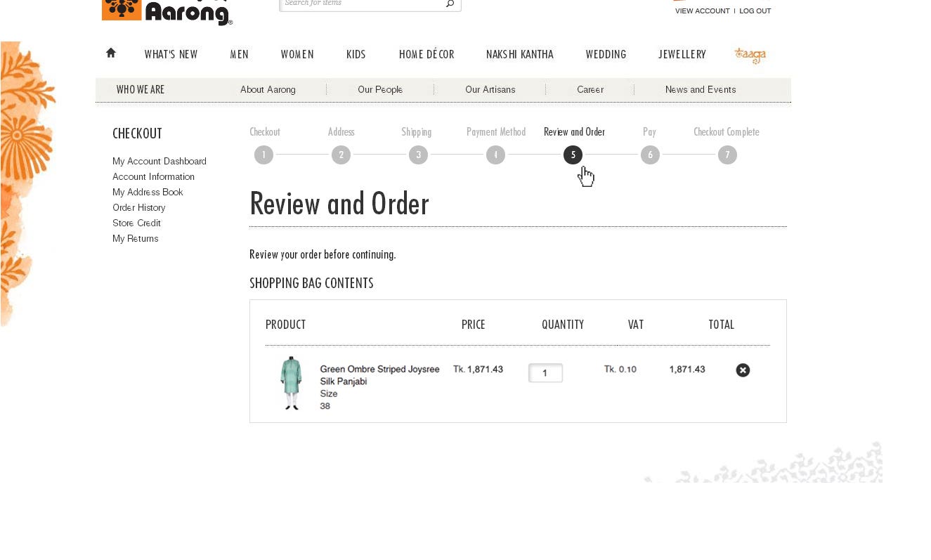Image resolution: width=931 pixels, height=560 pixels.
Task: Open News and Events link
Action: click(x=701, y=90)
